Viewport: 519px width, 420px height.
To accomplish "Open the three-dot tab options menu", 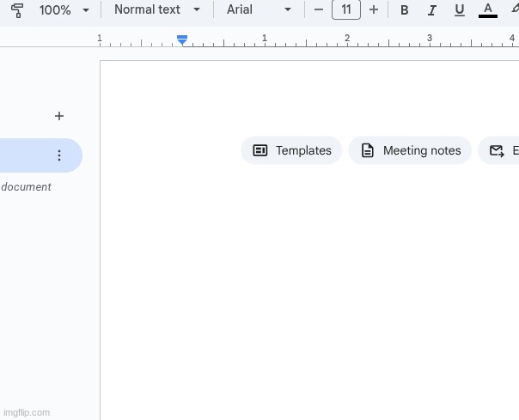I will point(59,155).
